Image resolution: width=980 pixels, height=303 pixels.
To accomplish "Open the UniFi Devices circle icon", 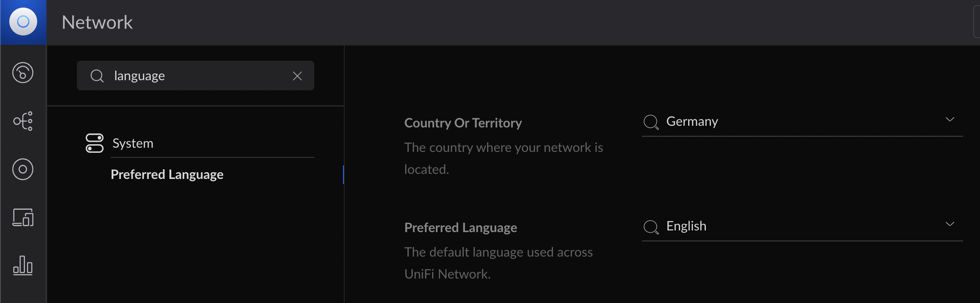I will coord(23,169).
